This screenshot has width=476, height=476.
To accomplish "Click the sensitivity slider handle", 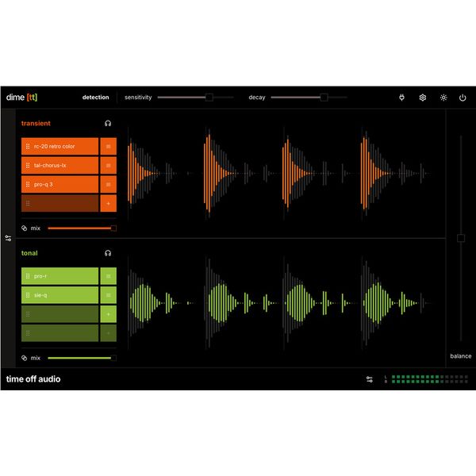I will [x=209, y=98].
